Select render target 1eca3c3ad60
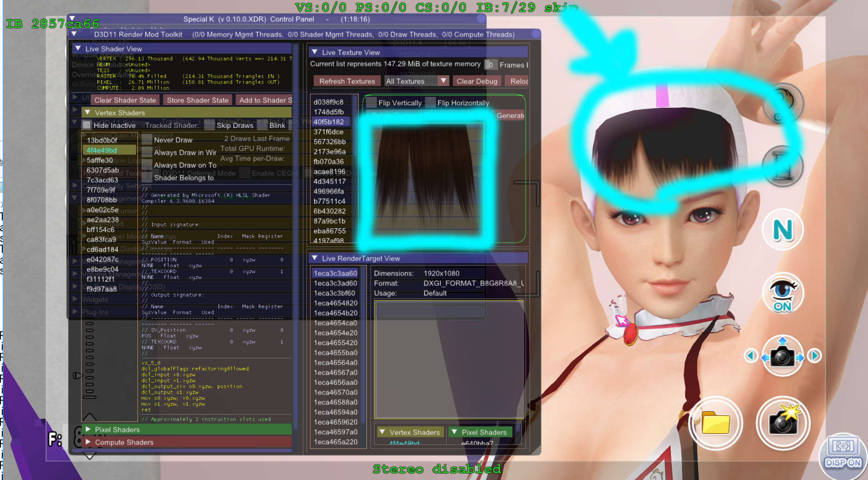The width and height of the screenshot is (868, 480). tap(336, 283)
